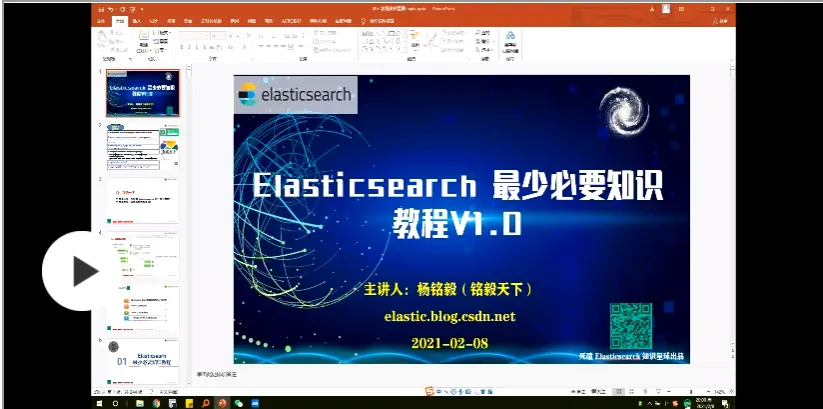Switch to Normal view in status bar
Screen dimensions: 823x409
point(619,391)
